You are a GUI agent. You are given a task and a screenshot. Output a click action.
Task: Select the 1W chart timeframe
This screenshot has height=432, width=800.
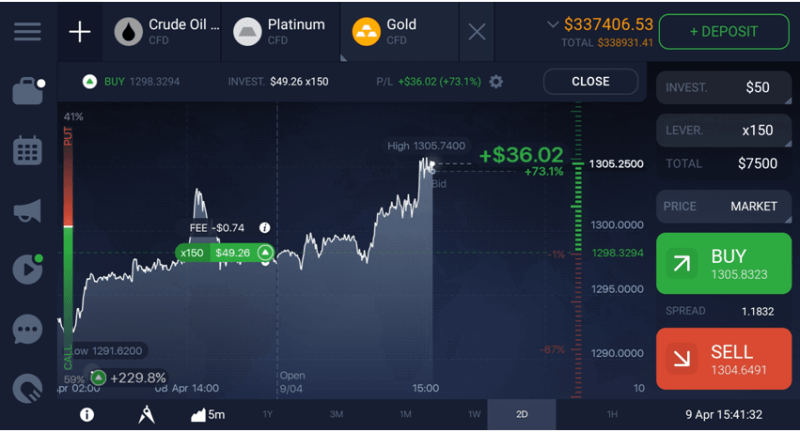[x=474, y=414]
